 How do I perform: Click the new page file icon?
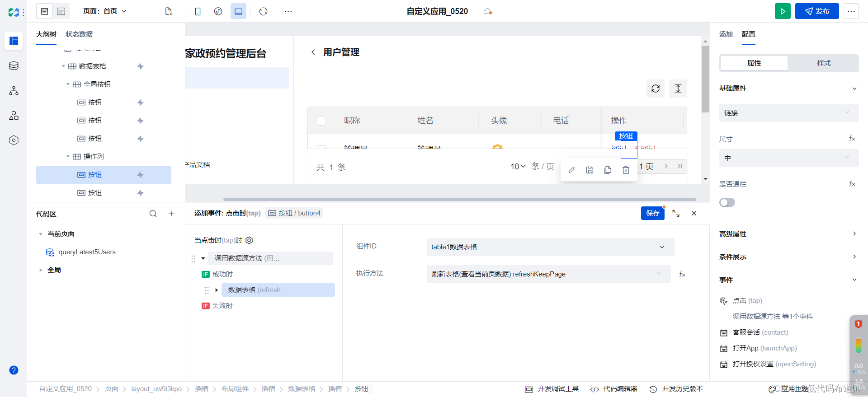(x=169, y=11)
